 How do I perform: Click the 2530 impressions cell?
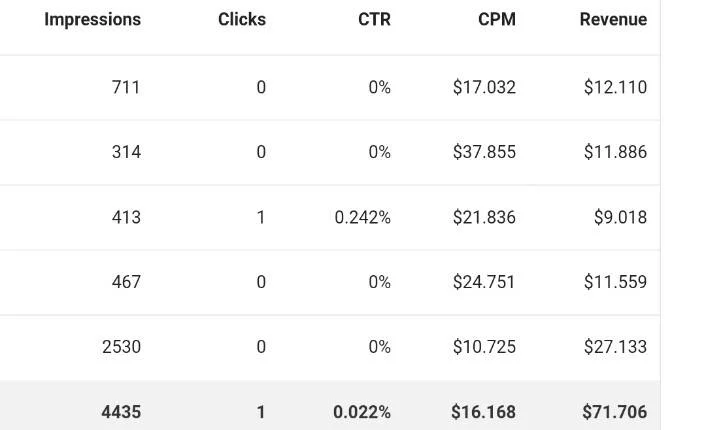coord(121,347)
